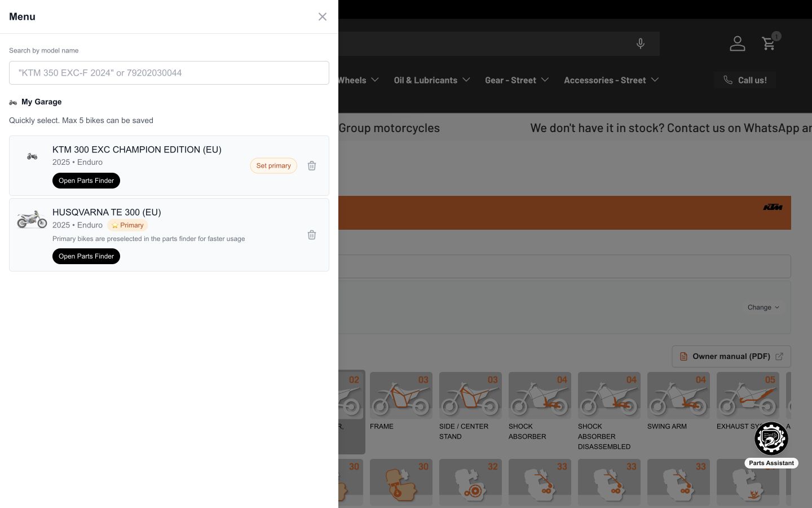Select the HUSQVARNA TE 300 (EU) title
Image resolution: width=812 pixels, height=508 pixels.
point(107,212)
